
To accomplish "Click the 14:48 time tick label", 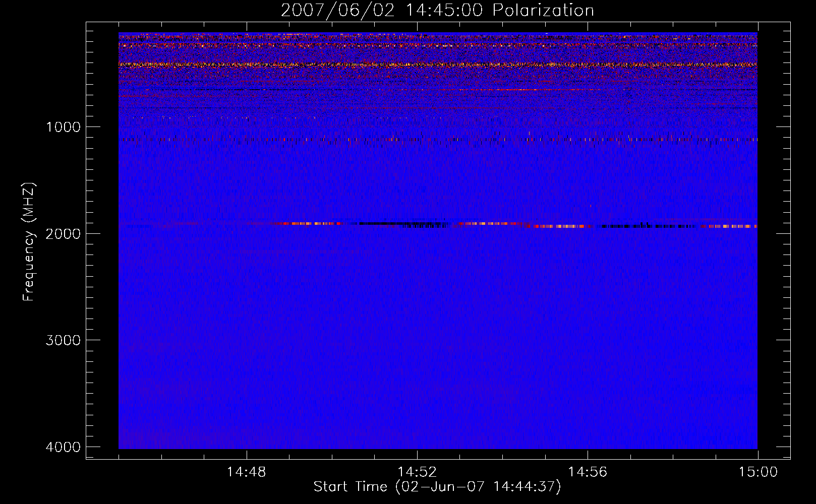I will 246,472.
